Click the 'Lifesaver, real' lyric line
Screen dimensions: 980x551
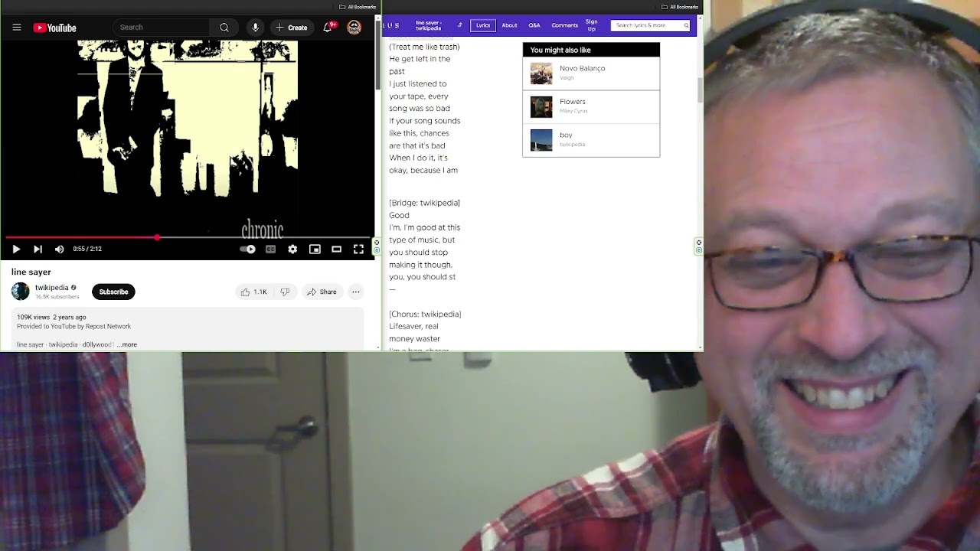(416, 326)
